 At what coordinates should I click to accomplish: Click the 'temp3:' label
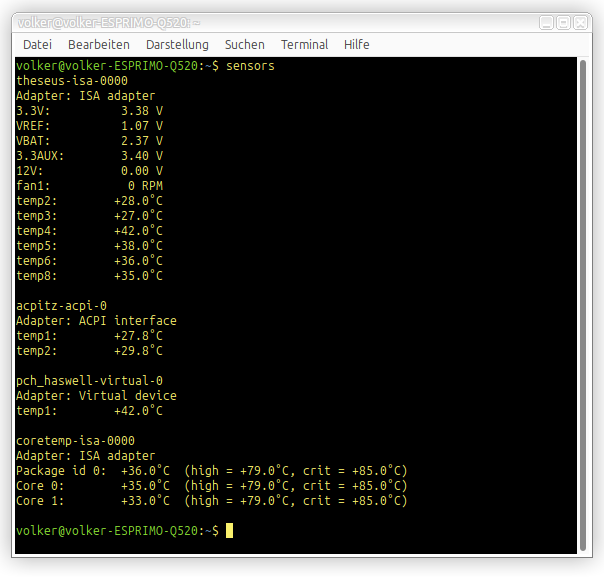coord(37,216)
